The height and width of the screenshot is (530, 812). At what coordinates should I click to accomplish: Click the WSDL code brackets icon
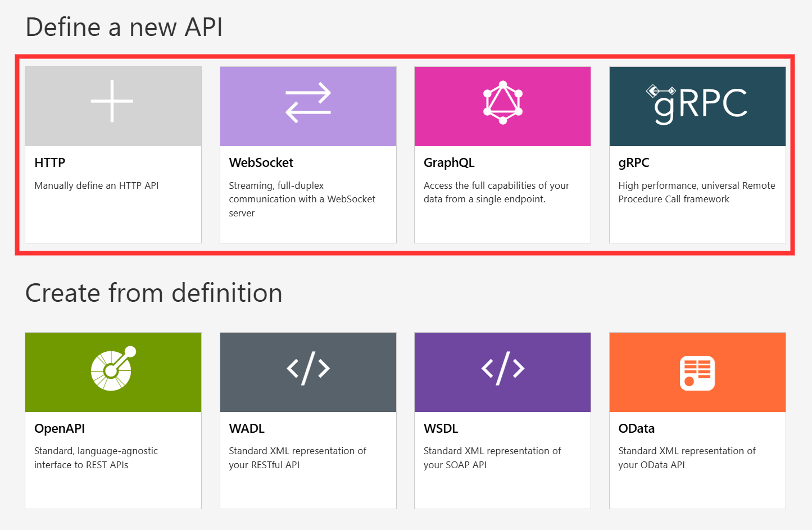(x=502, y=369)
